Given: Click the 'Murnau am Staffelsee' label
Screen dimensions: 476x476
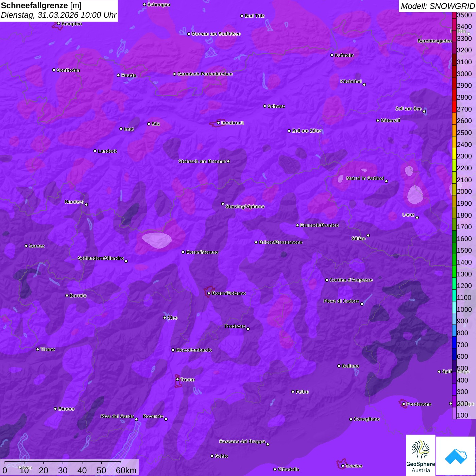Looking at the screenshot, I should 216,34.
